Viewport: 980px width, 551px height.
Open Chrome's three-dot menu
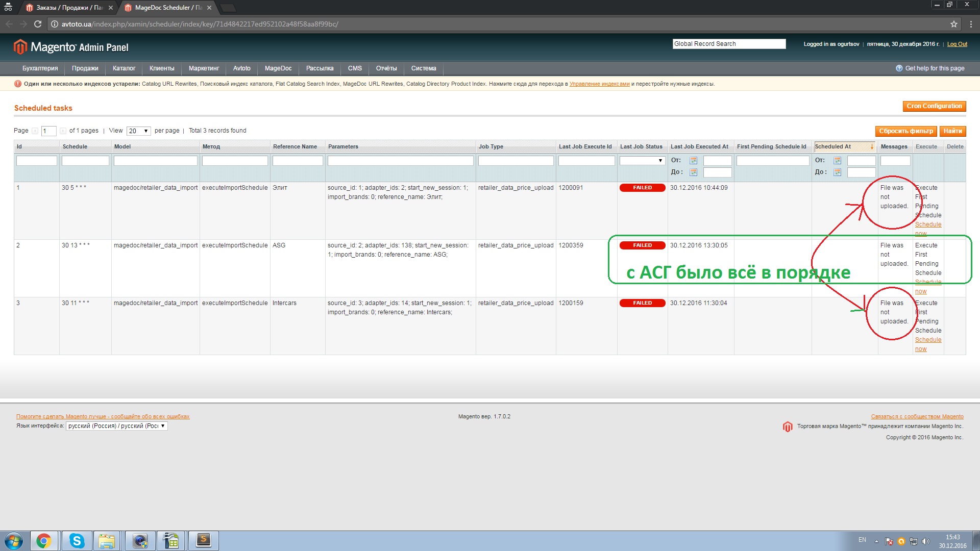(971, 24)
